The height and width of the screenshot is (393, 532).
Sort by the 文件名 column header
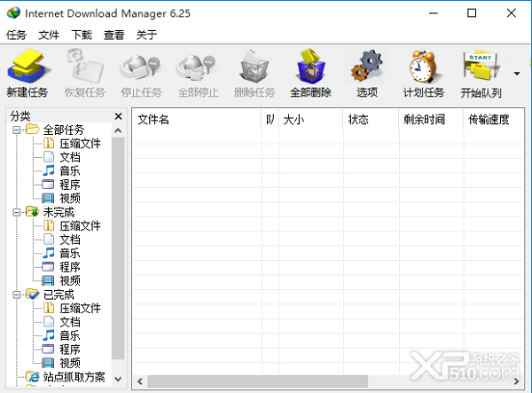pyautogui.click(x=197, y=120)
